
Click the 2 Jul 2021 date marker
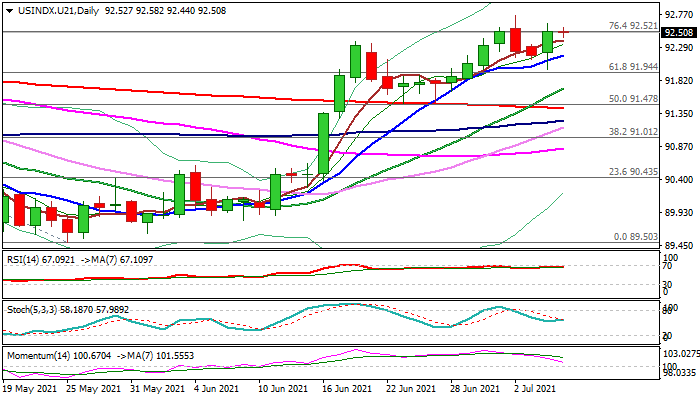(x=536, y=389)
